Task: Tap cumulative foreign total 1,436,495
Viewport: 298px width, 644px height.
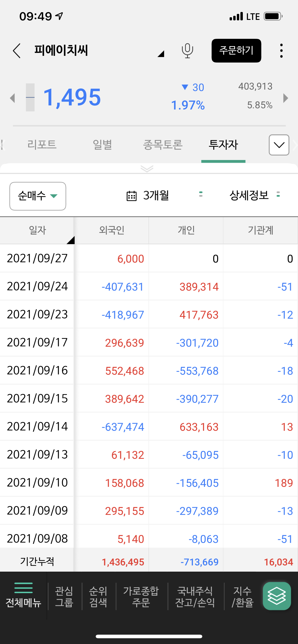Action: 123,562
